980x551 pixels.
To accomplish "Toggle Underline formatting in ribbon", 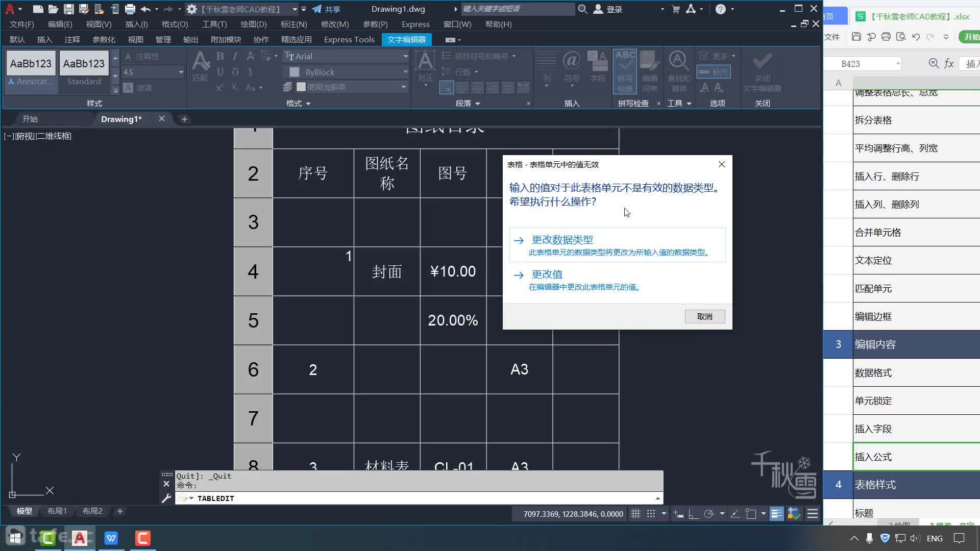I will point(220,72).
